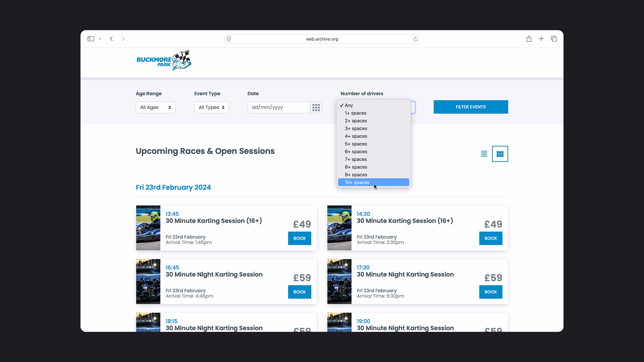Switch to list view layout icon
Image resolution: width=644 pixels, height=362 pixels.
484,154
